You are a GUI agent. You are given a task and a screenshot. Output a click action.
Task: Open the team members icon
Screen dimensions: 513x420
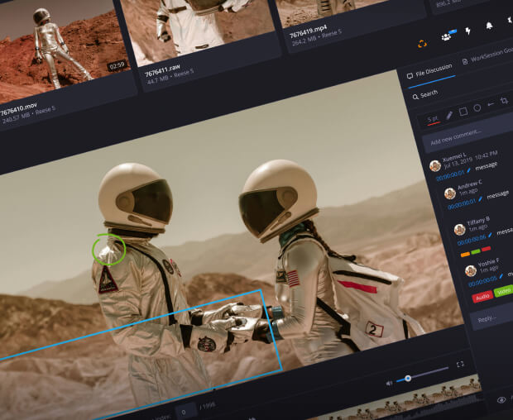446,37
